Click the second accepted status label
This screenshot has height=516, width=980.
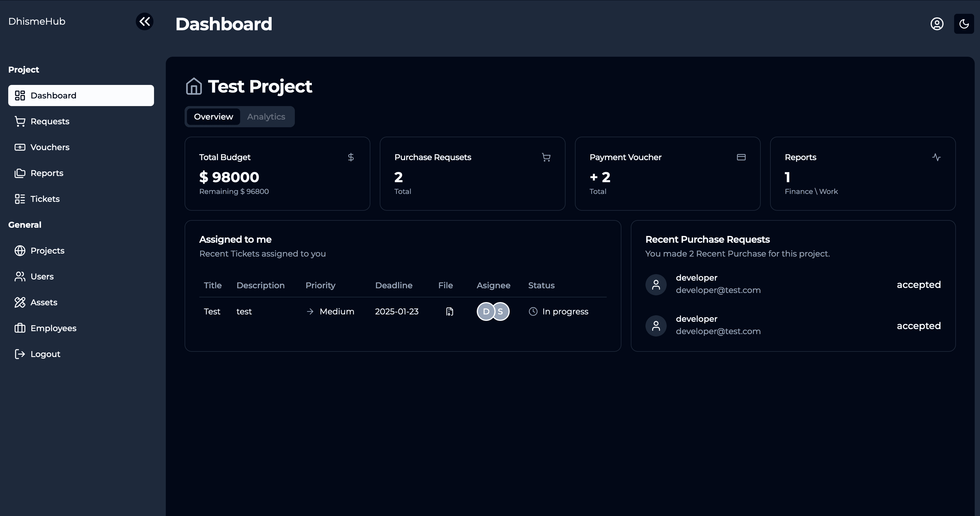click(919, 326)
